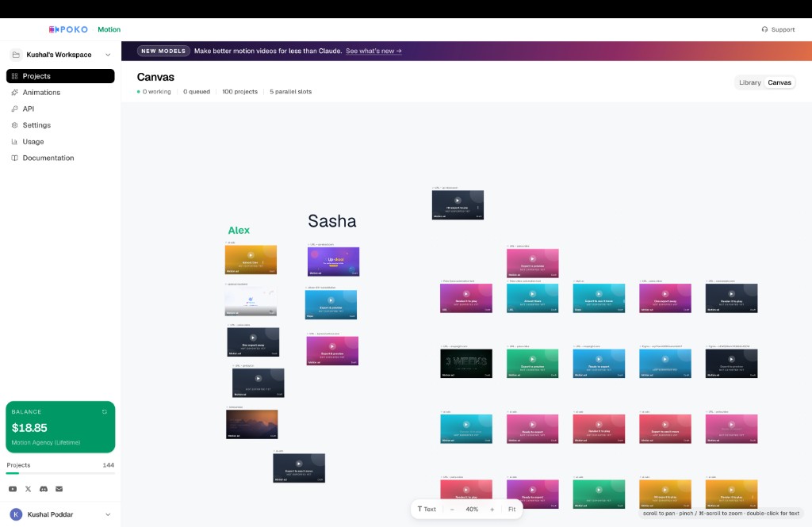Image resolution: width=812 pixels, height=527 pixels.
Task: Select the Alex text label on canvas
Action: 239,231
